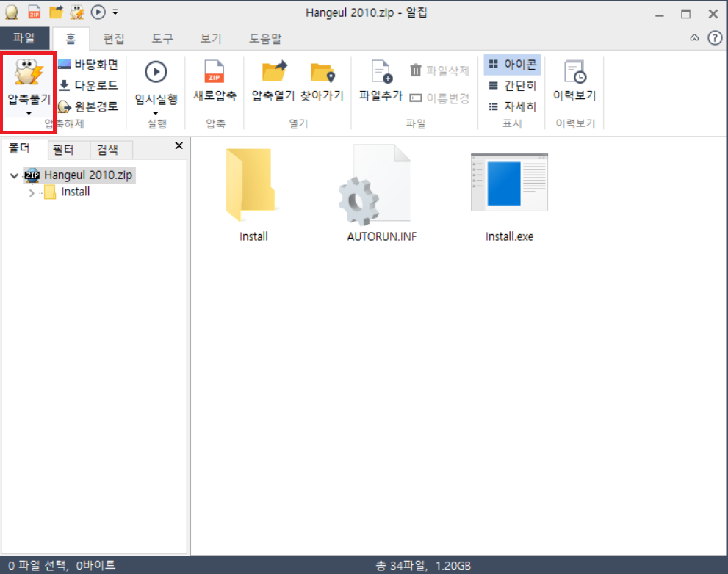728x574 pixels.
Task: Enable the 자세히 detailed view
Action: pos(511,106)
